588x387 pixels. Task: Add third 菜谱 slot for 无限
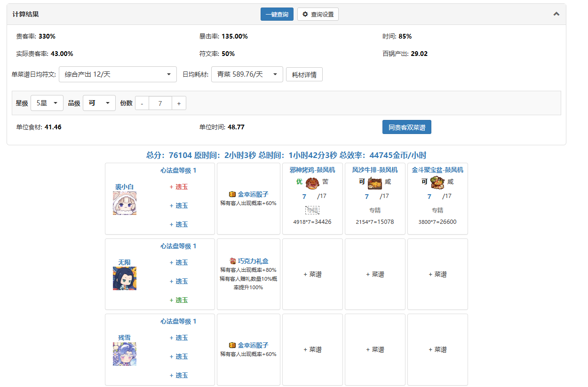437,274
